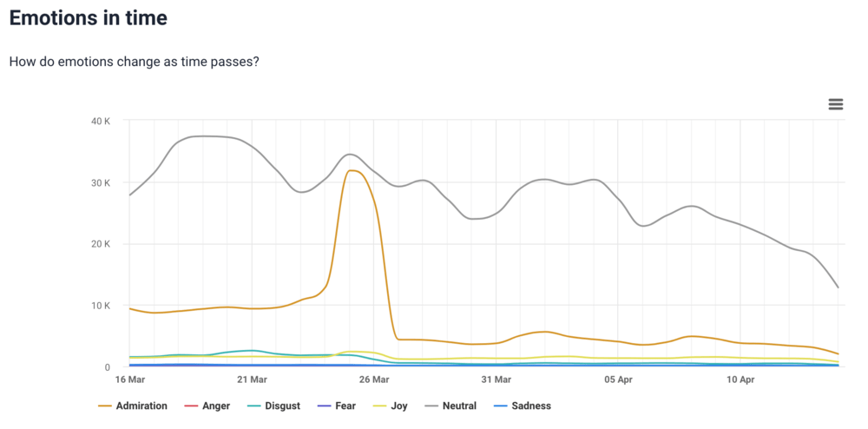
Task: Click the orange Admiration legend line marker
Action: point(106,406)
